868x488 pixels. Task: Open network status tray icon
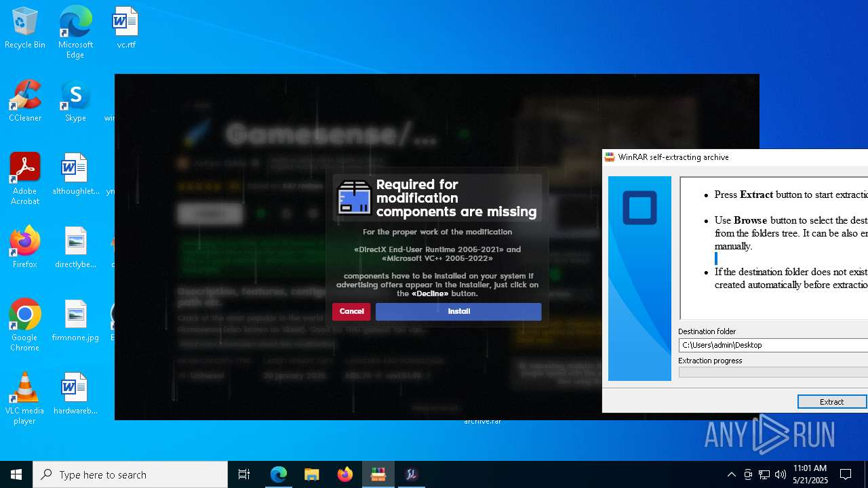764,474
